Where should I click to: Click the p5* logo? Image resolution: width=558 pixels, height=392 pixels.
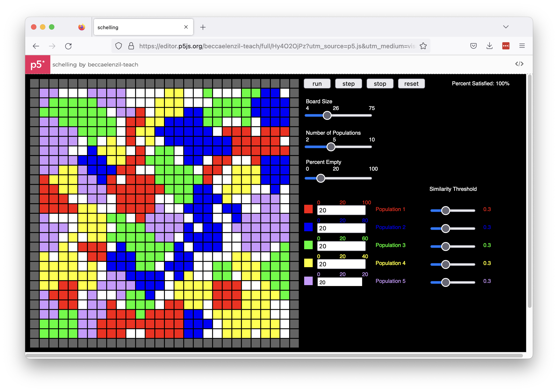38,64
